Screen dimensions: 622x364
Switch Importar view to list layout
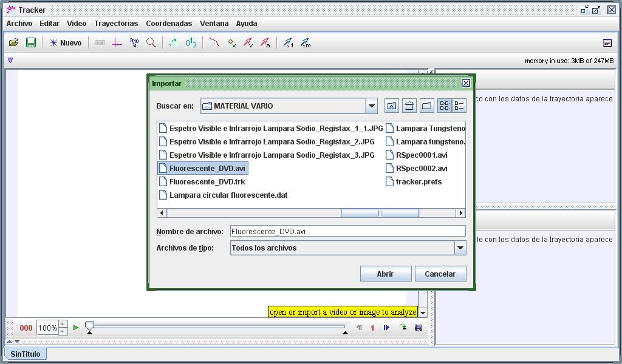click(x=444, y=105)
